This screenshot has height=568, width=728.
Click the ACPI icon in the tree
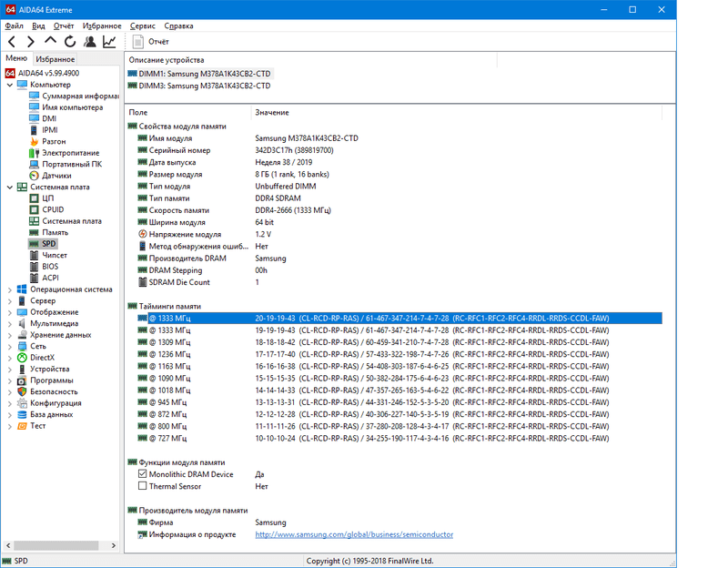[34, 279]
